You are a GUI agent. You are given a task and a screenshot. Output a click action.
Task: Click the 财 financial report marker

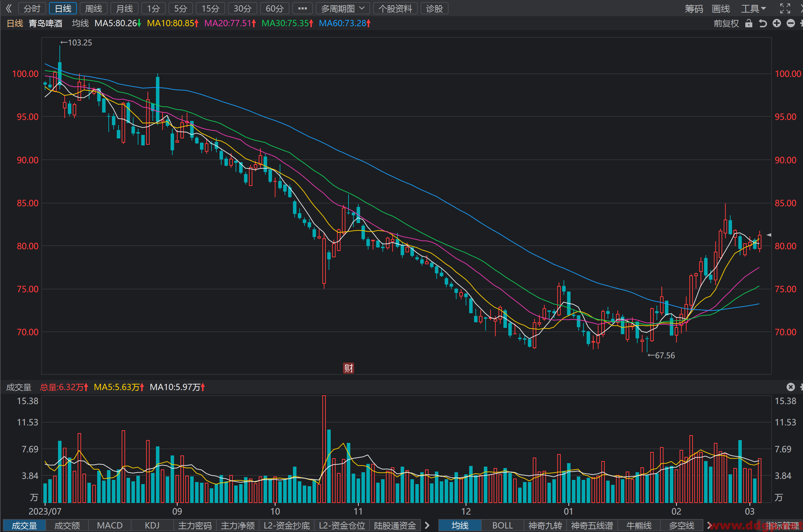click(x=349, y=368)
